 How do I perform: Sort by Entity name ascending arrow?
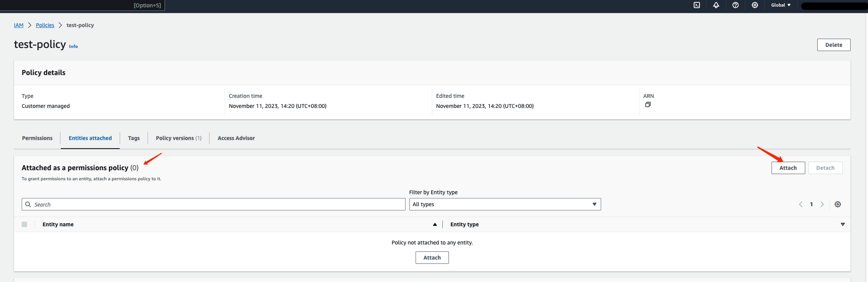click(435, 224)
